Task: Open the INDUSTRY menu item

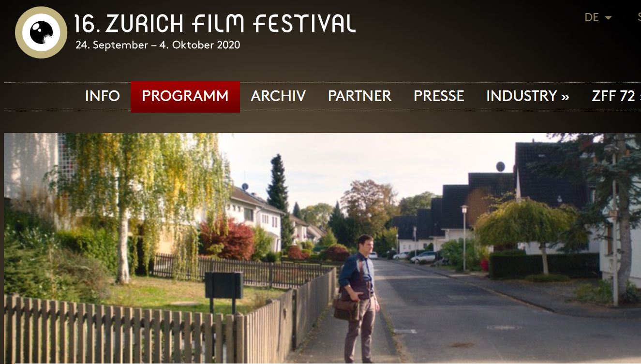Action: (x=528, y=96)
